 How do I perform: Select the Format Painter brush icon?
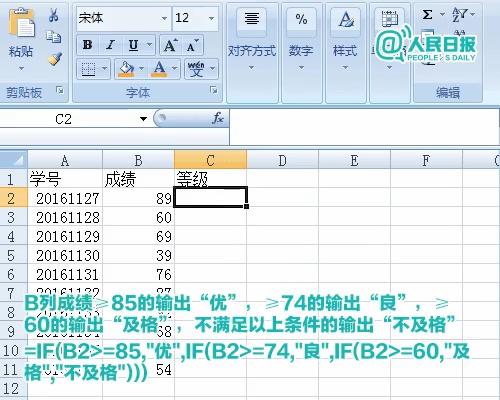coord(54,59)
